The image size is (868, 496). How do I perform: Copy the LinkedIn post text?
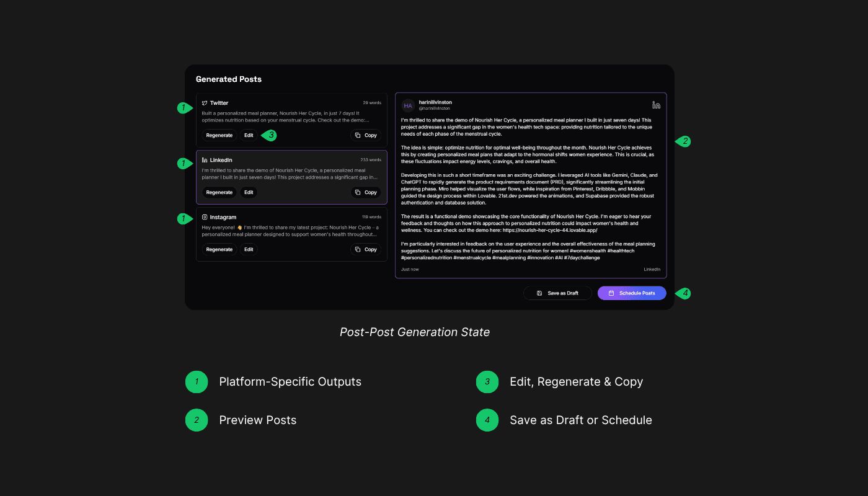point(366,192)
